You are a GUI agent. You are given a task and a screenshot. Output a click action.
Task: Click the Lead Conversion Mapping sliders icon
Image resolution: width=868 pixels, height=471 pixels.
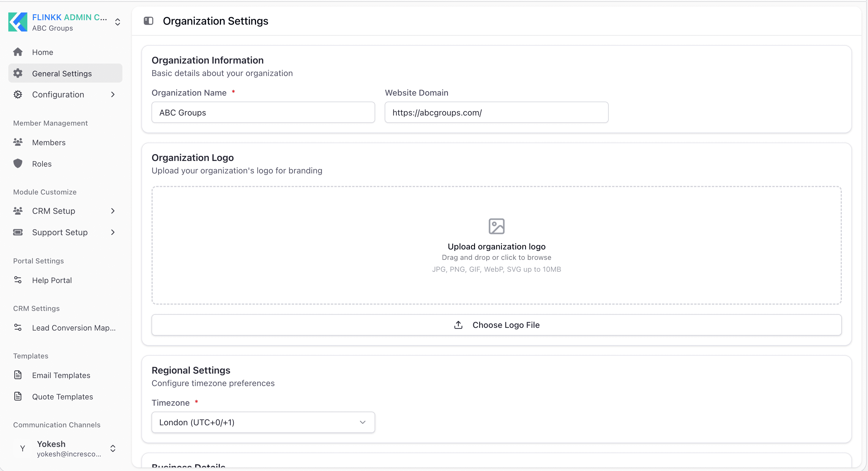[18, 328]
